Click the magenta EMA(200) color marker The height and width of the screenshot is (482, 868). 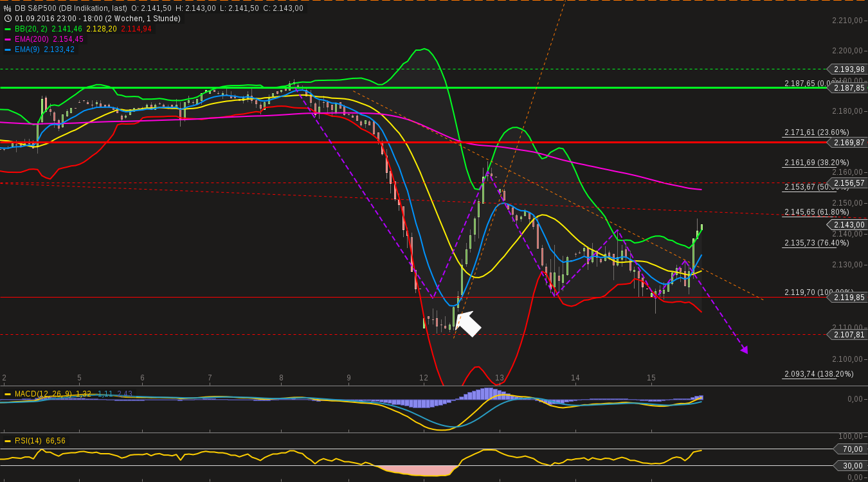click(8, 39)
